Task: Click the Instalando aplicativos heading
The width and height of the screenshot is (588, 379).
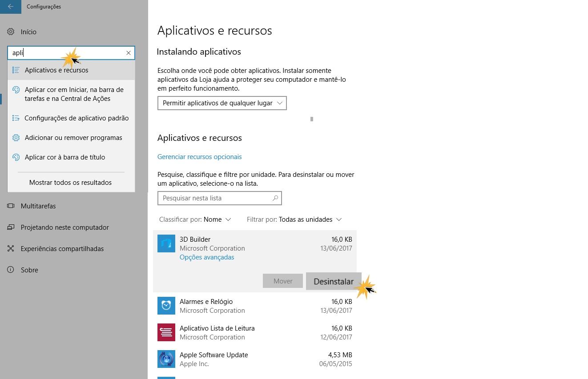Action: coord(199,52)
